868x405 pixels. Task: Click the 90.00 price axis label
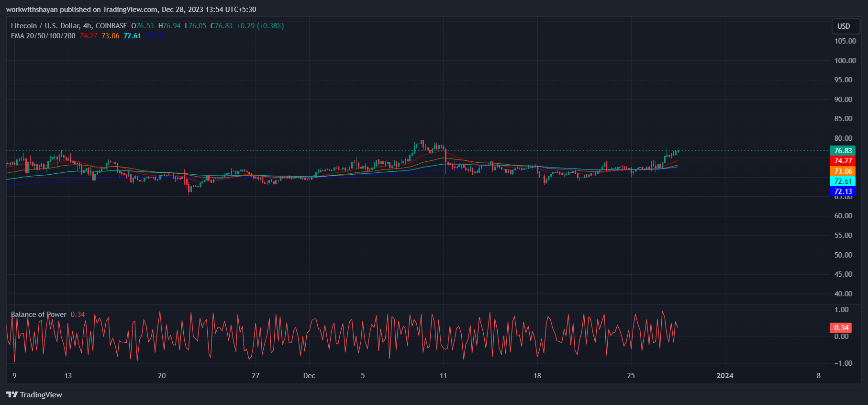tap(843, 100)
